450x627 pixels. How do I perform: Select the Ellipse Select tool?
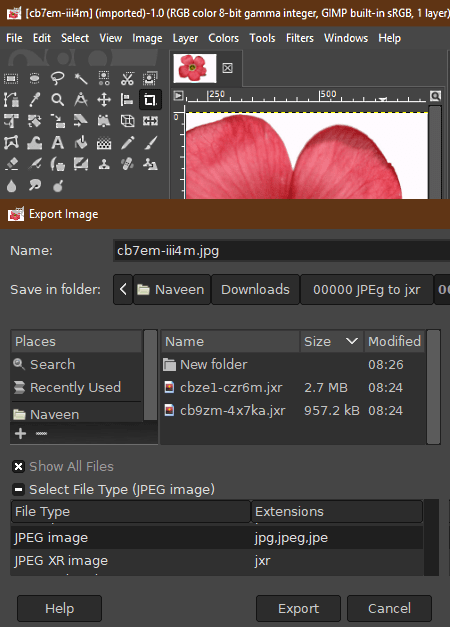[x=34, y=78]
